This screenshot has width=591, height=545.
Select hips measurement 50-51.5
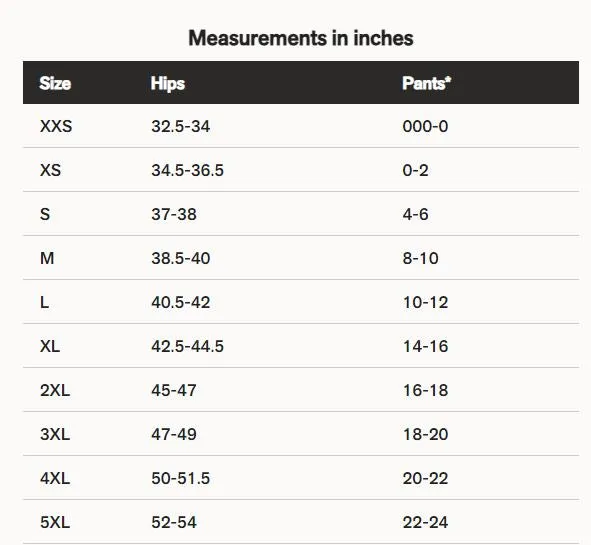coord(181,478)
